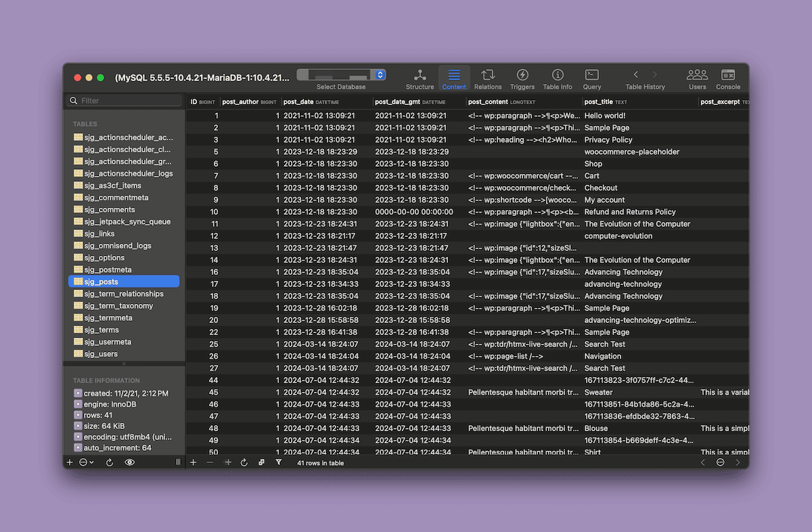Image resolution: width=812 pixels, height=532 pixels.
Task: Select the sjg_options table
Action: point(124,258)
